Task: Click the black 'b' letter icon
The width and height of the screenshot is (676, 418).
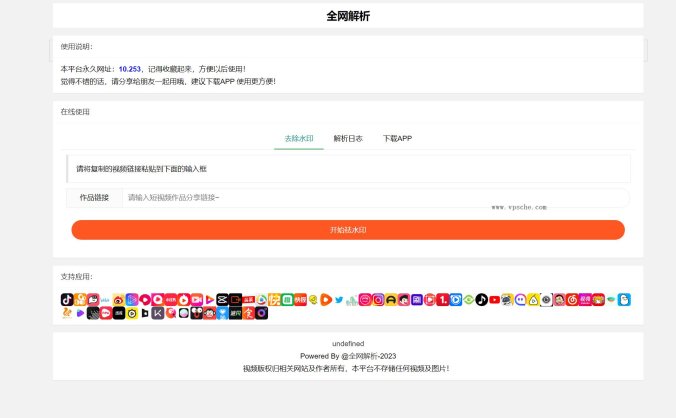Action: tap(145, 313)
